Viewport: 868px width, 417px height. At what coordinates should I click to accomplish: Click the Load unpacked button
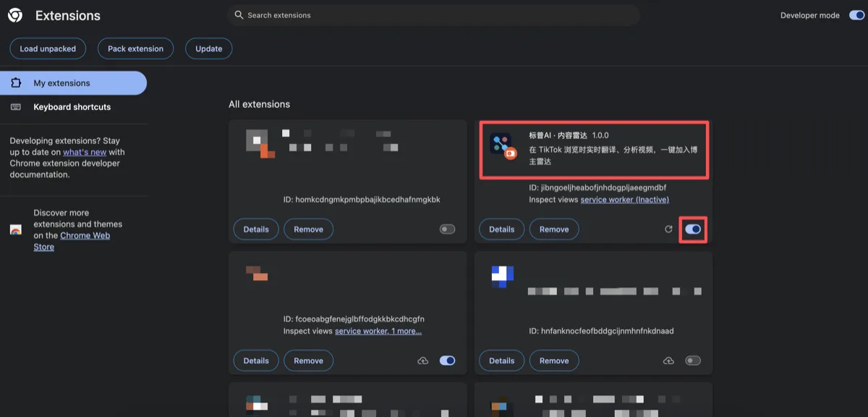pos(48,49)
